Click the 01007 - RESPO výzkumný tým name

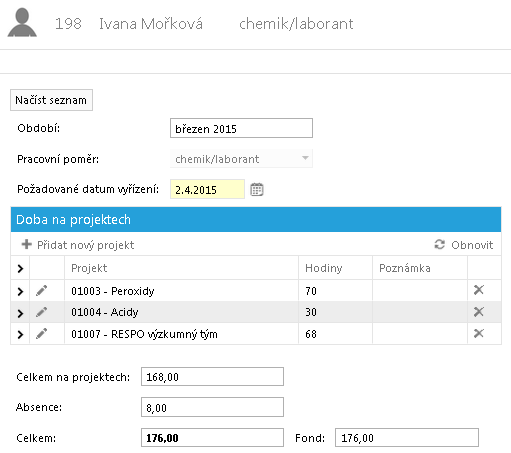[x=144, y=334]
